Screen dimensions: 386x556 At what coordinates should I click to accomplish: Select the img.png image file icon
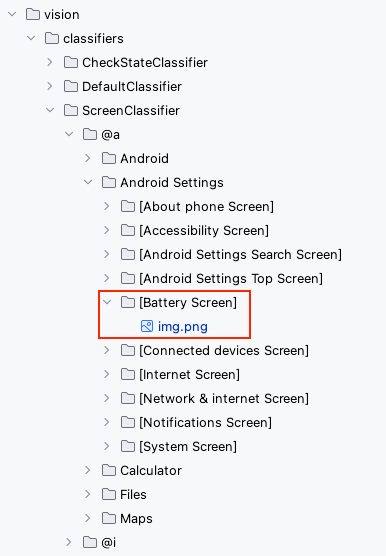tap(147, 326)
